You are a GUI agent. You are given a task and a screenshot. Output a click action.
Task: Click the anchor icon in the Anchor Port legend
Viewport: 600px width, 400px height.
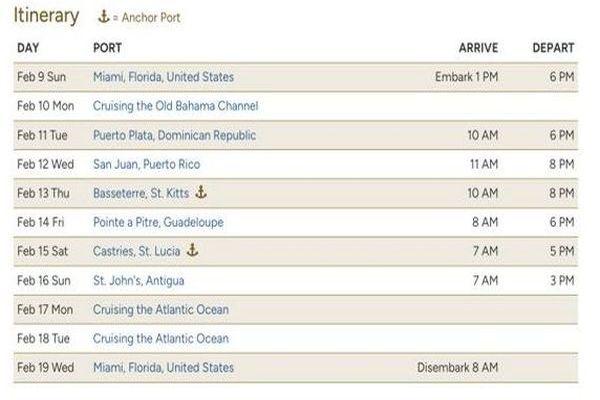(102, 17)
